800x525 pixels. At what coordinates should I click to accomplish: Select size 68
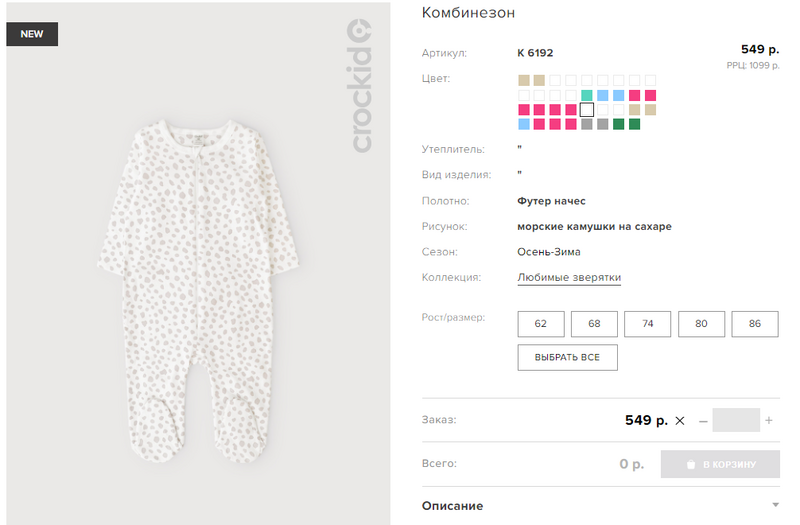pyautogui.click(x=595, y=324)
